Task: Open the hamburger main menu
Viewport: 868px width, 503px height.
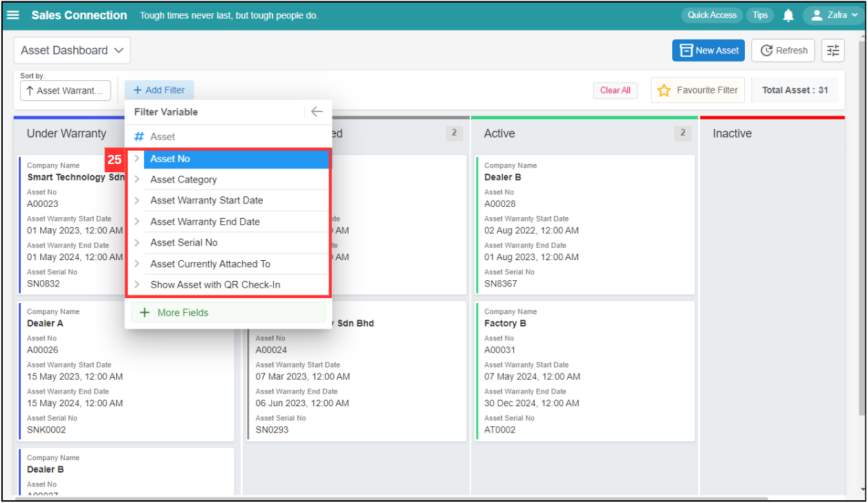Action: point(13,15)
